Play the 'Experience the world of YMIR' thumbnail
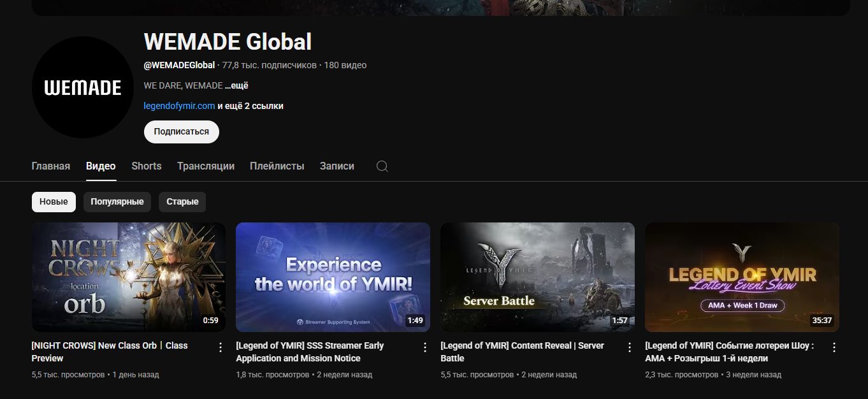Viewport: 868px width, 399px height. (333, 277)
